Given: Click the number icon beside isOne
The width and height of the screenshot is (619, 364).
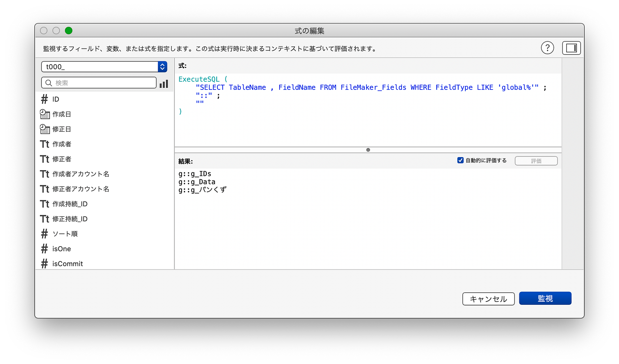Looking at the screenshot, I should (x=44, y=249).
